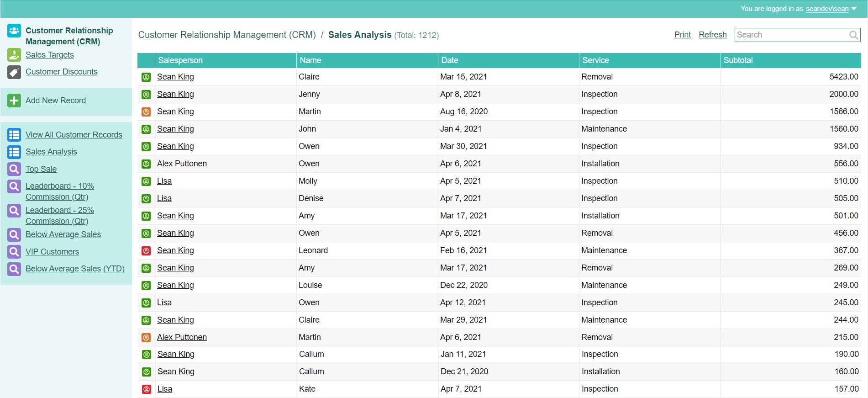Open Leaderboard - 10% Commission (Qtr) link
The image size is (868, 398).
pyautogui.click(x=60, y=191)
